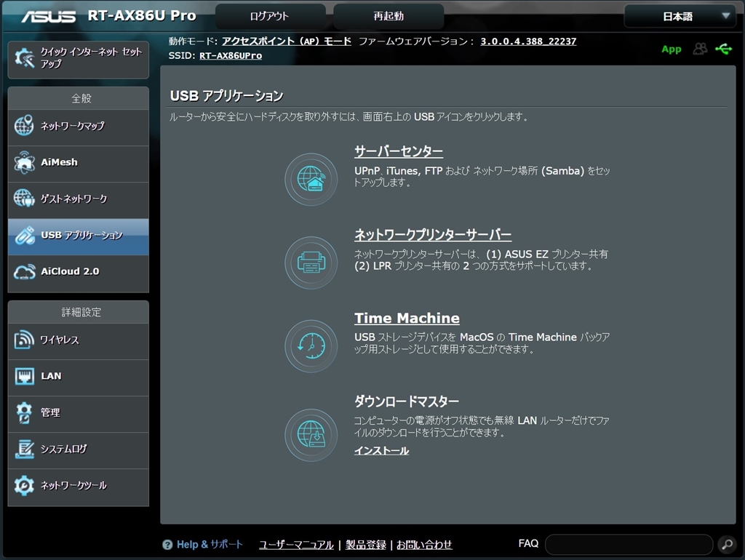
Task: Open the サーバーセンター link
Action: coord(399,151)
